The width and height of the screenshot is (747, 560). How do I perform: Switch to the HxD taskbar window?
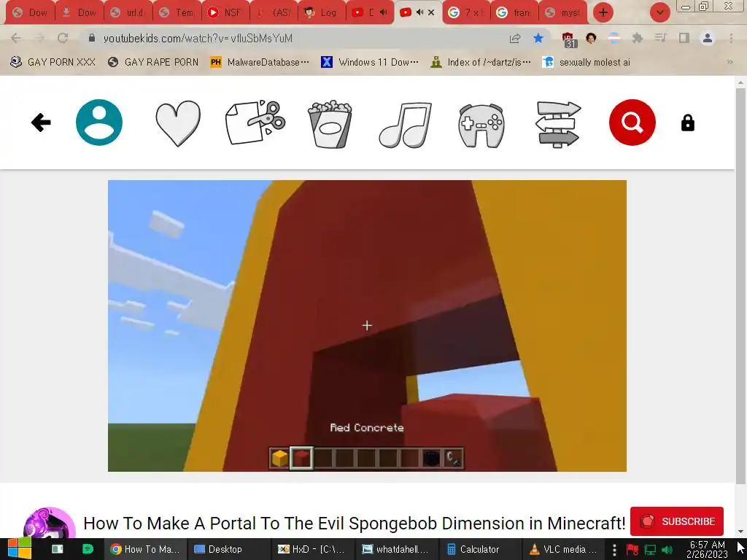pyautogui.click(x=314, y=549)
